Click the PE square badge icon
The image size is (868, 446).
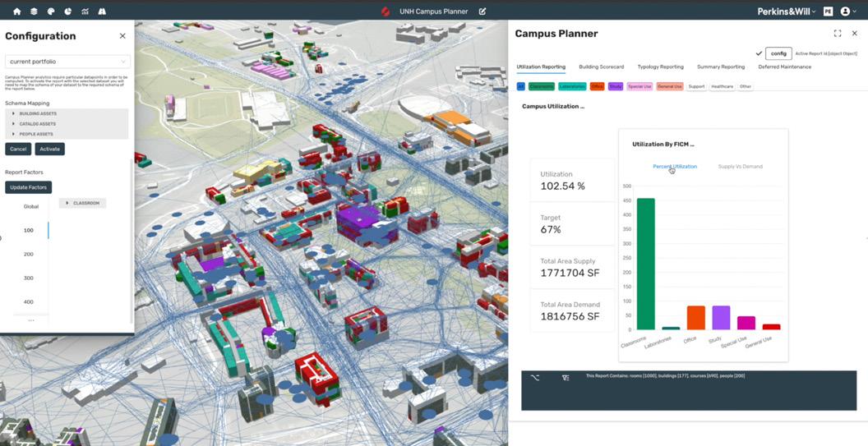(x=829, y=11)
